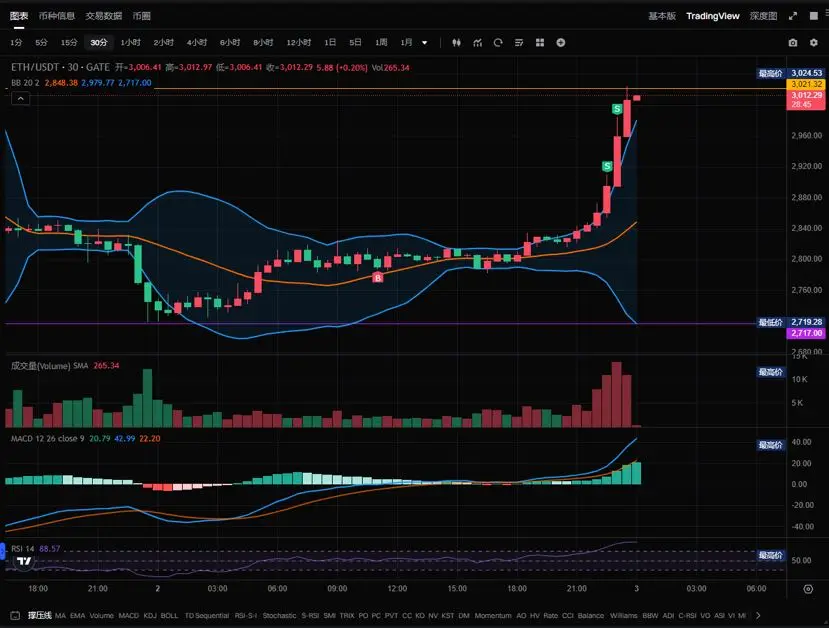
Task: Collapse the indicator legend with arrow button
Action: pos(20,98)
